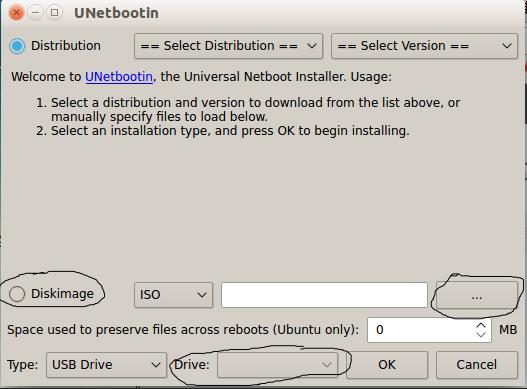Open the Select Distribution dropdown
The width and height of the screenshot is (527, 389).
pos(228,46)
